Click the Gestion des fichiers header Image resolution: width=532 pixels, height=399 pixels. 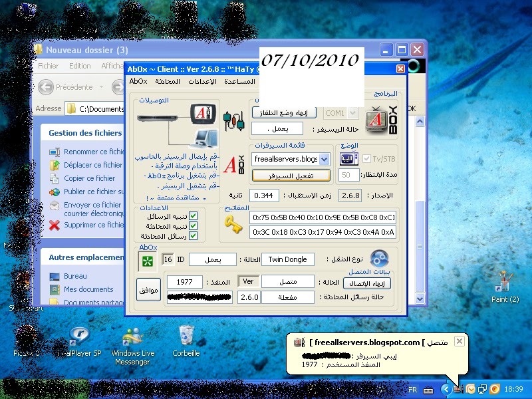[85, 133]
